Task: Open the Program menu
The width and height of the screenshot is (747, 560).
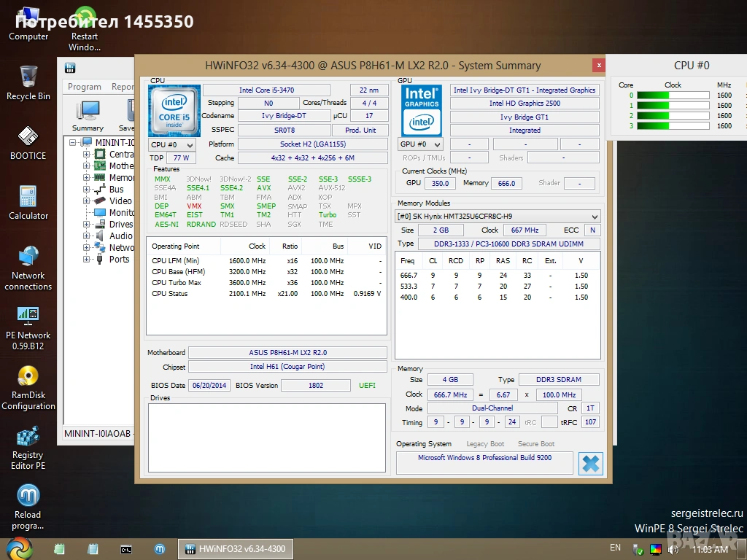Action: pos(84,87)
